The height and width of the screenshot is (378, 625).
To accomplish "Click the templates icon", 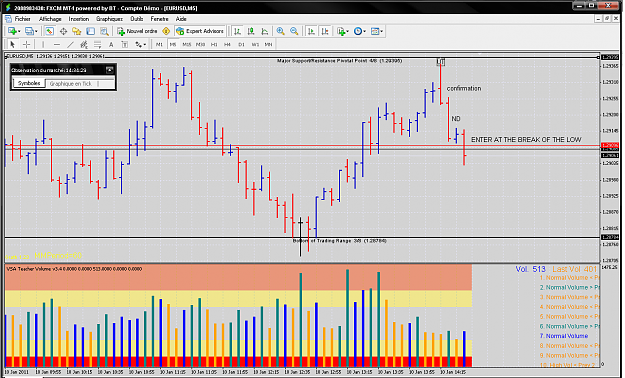I will tap(375, 31).
